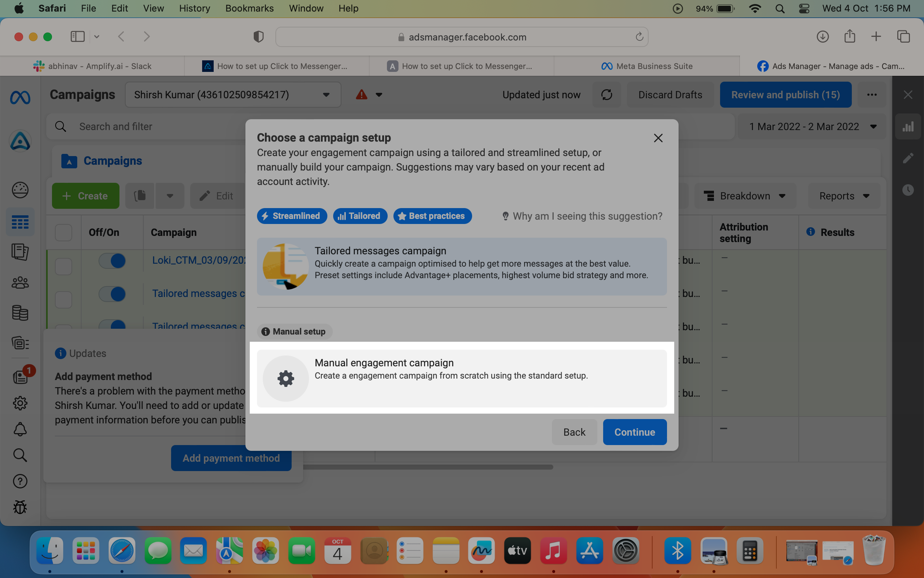Open the three-dots more options button

pyautogui.click(x=872, y=94)
